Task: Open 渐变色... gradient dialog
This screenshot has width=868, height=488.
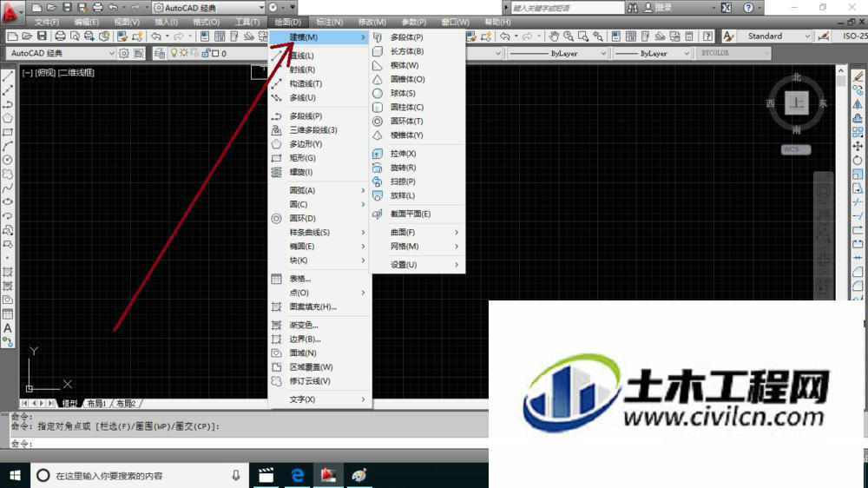Action: 319,325
